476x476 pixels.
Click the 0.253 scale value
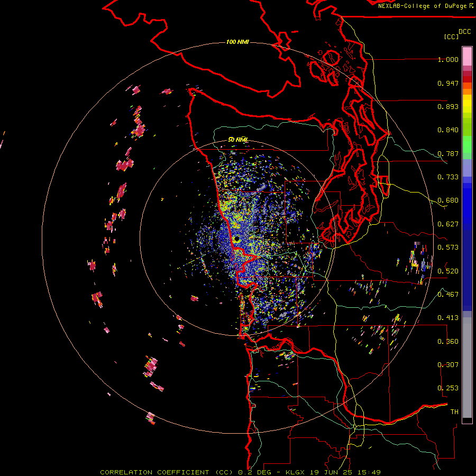(448, 388)
